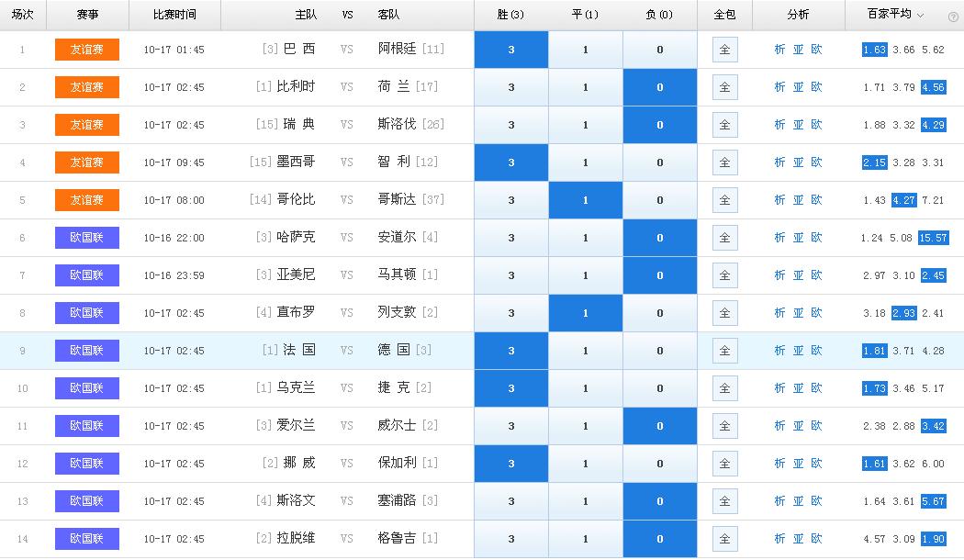Select the 胜(3) column header
The height and width of the screenshot is (560, 964).
[x=511, y=16]
